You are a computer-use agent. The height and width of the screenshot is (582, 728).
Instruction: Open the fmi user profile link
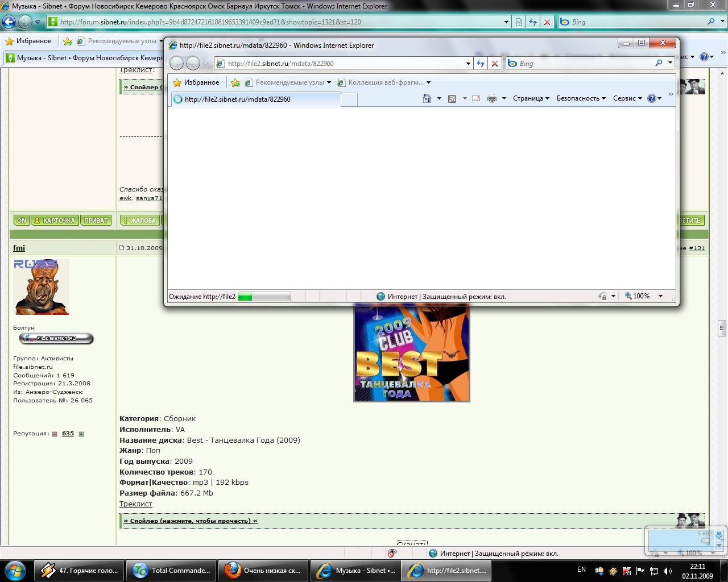[x=19, y=248]
